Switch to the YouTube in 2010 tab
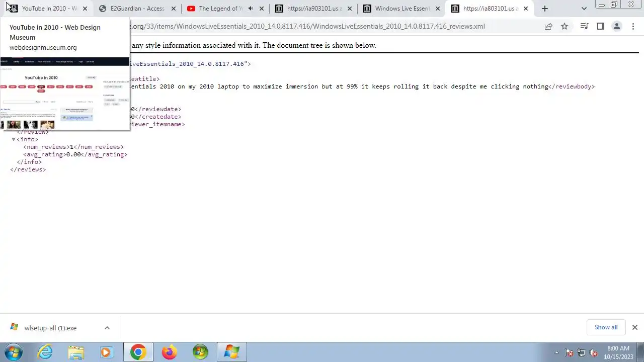The image size is (644, 362). point(49,9)
